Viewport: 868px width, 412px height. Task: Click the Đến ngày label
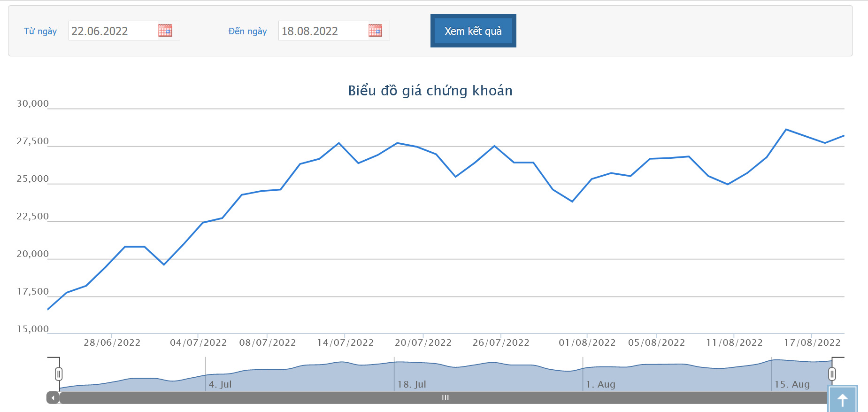pyautogui.click(x=247, y=31)
